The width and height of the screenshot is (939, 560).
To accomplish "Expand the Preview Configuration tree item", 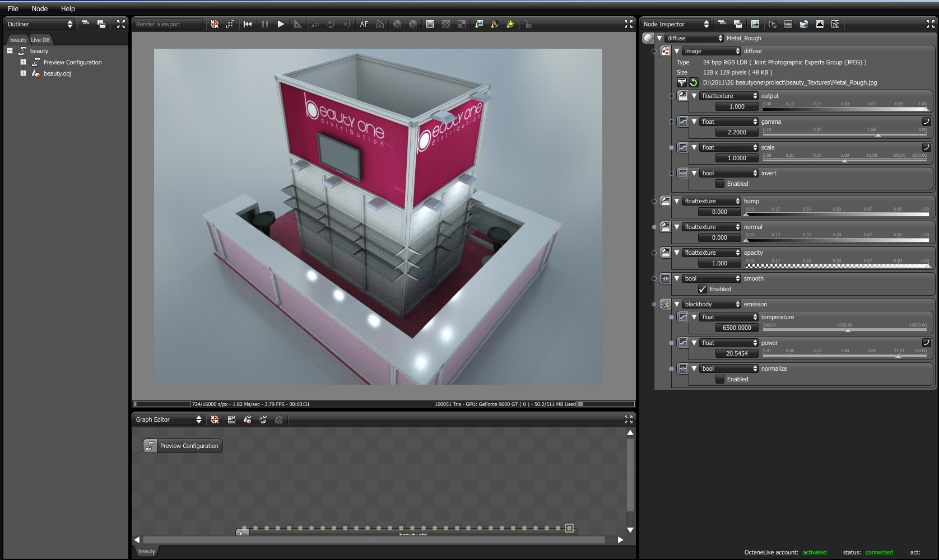I will click(23, 62).
